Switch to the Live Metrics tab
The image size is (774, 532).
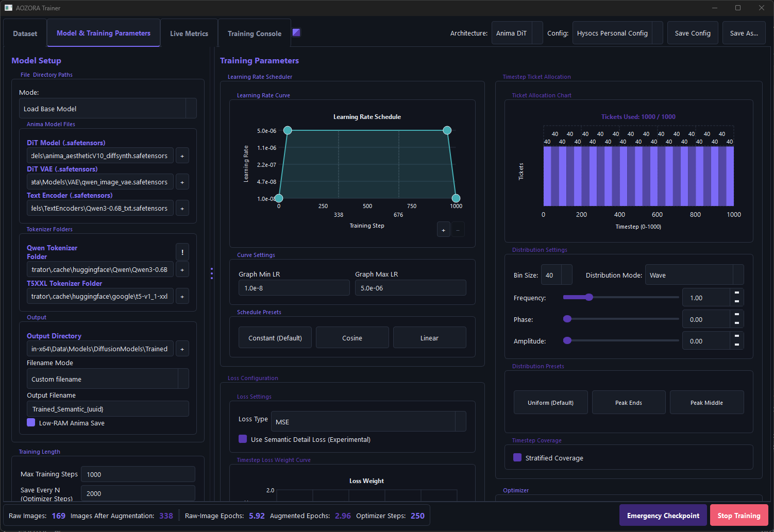189,33
